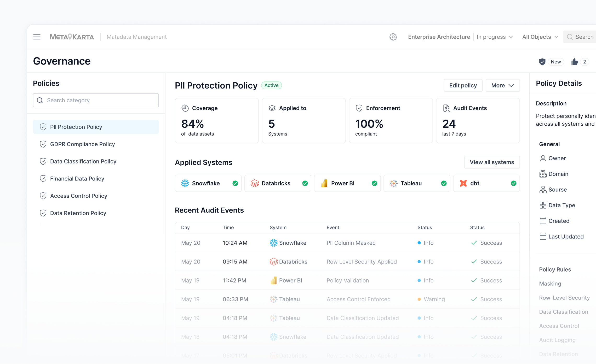The image size is (596, 364).
Task: Click the Edit policy button
Action: [463, 85]
